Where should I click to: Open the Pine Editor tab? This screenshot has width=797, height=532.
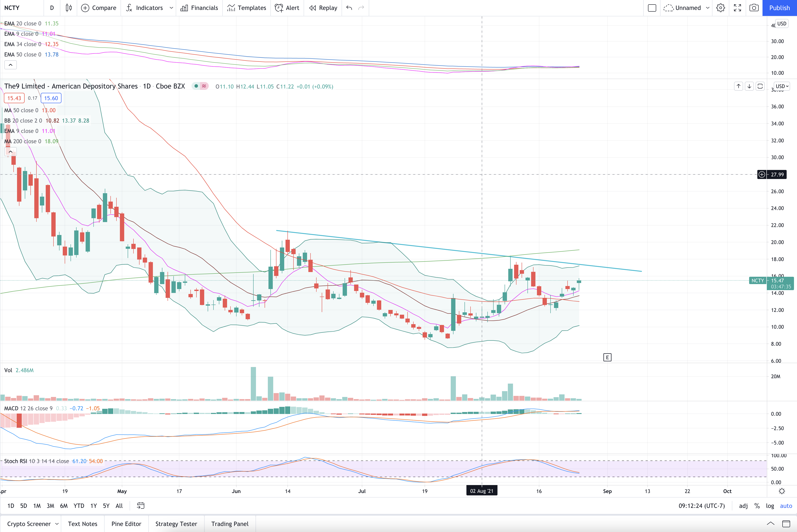point(126,524)
